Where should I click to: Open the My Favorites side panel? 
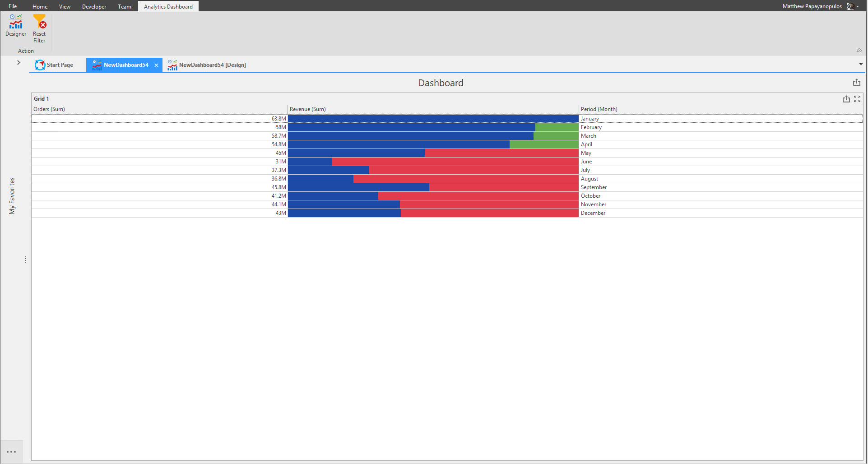tap(12, 195)
